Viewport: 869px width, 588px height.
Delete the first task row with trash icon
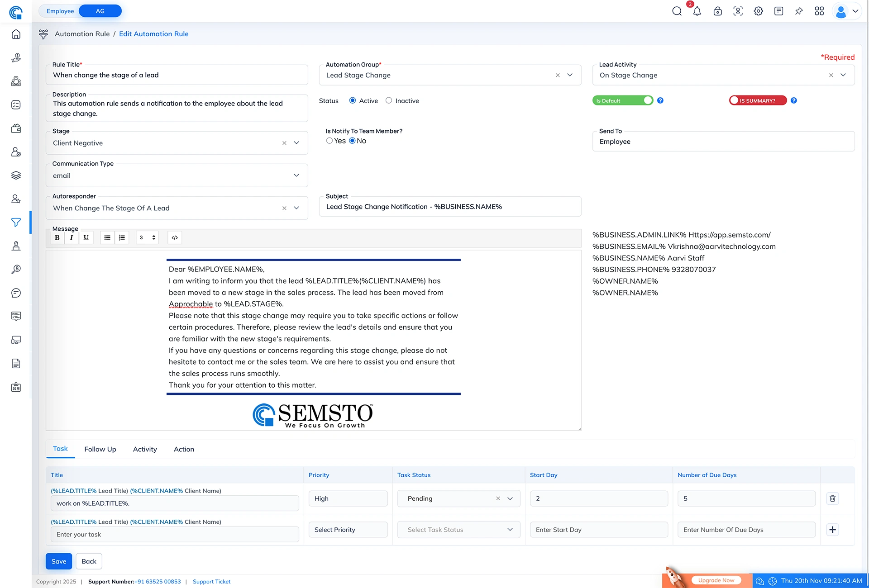tap(832, 498)
